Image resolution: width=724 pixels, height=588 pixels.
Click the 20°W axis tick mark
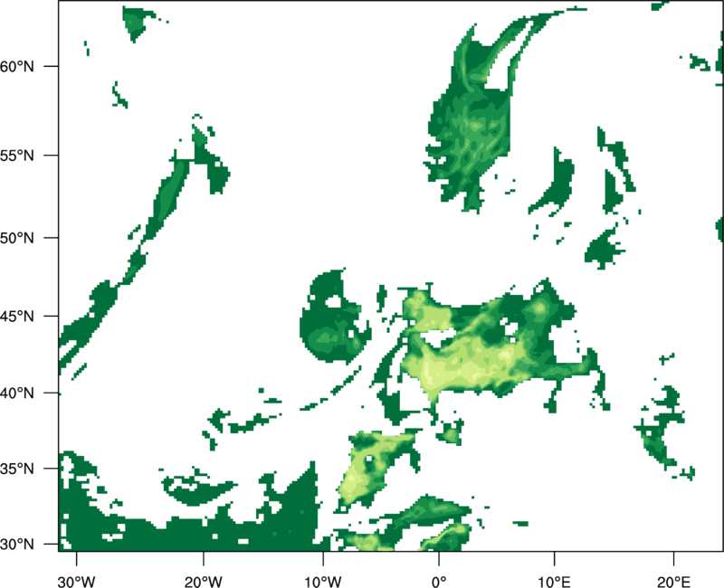coord(203,558)
